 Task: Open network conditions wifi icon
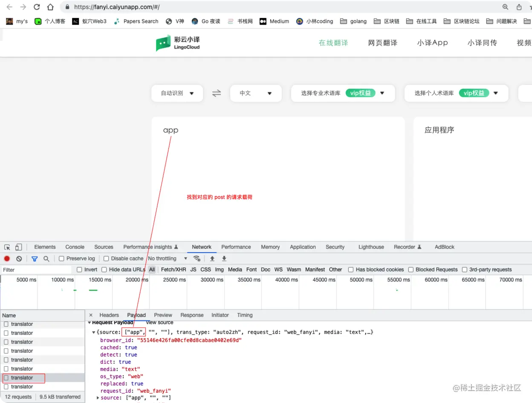197,259
